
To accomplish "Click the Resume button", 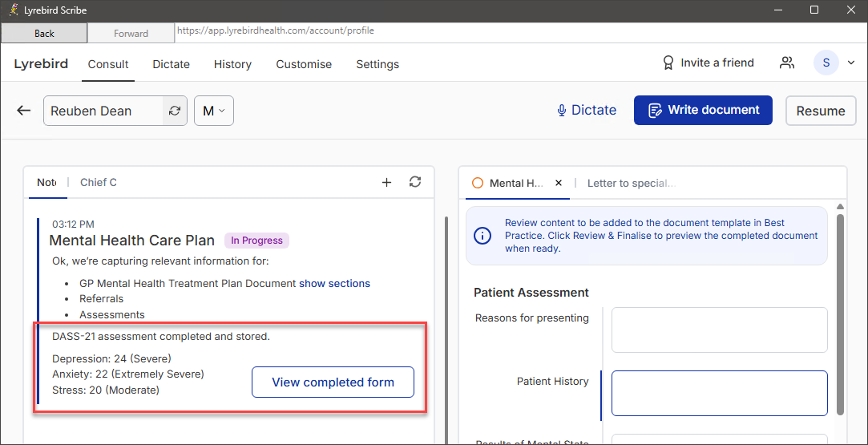I will [x=821, y=111].
